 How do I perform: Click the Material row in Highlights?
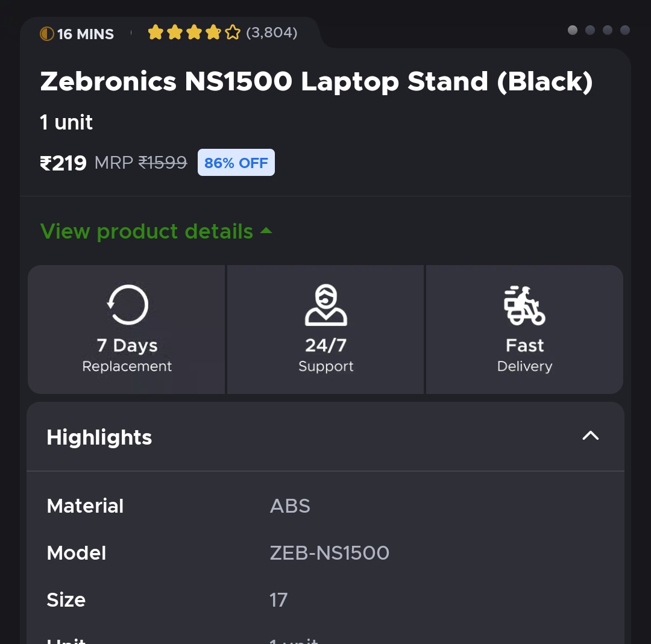click(x=85, y=506)
